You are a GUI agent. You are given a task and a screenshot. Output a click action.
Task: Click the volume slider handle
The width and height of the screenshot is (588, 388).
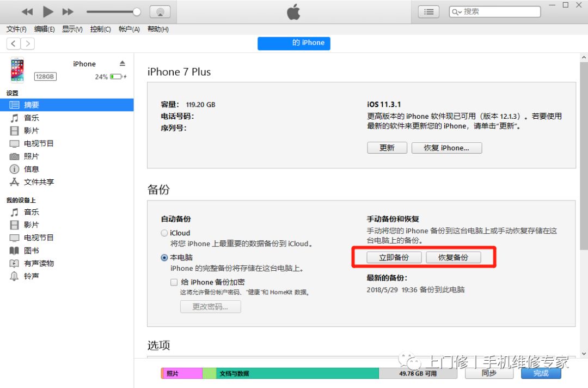coord(137,11)
